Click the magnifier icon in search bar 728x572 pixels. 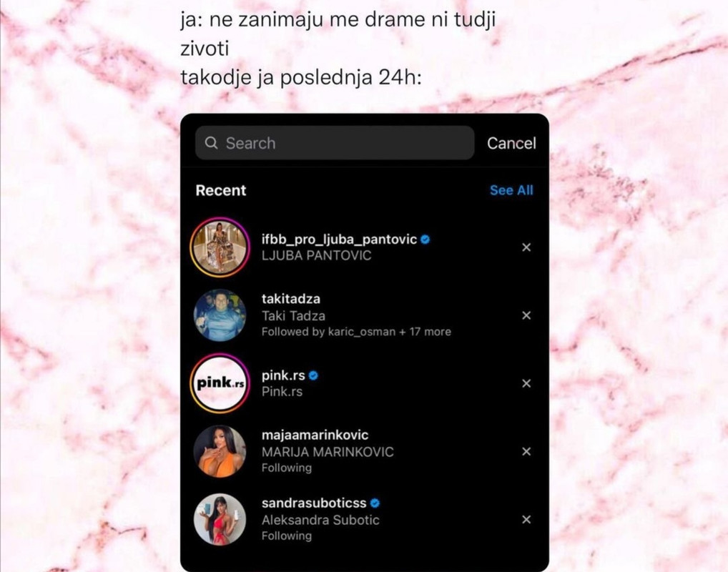click(211, 142)
